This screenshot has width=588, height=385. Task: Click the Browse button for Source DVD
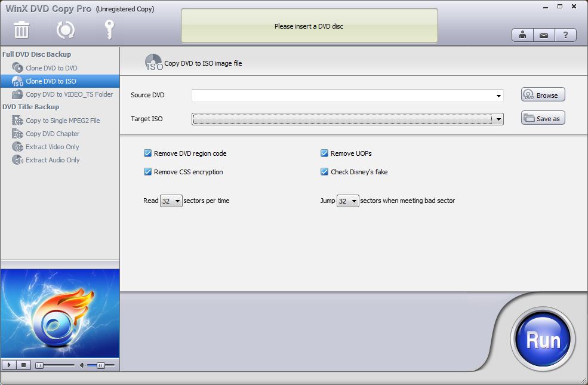pos(543,94)
